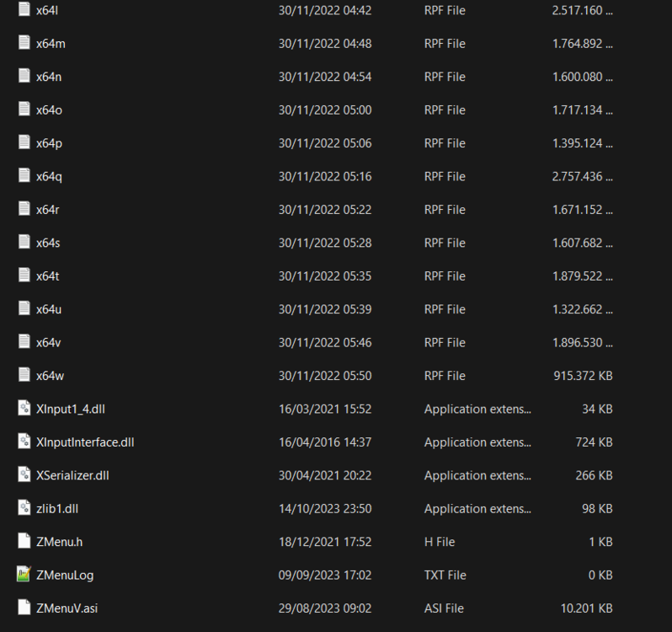Click the XInput1_4.dll file icon
The width and height of the screenshot is (672, 632).
(x=24, y=408)
